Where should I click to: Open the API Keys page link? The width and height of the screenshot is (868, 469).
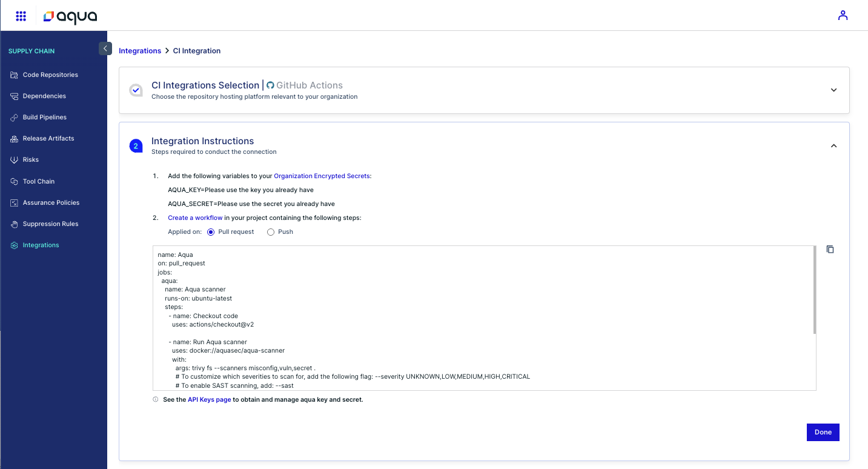pyautogui.click(x=209, y=400)
